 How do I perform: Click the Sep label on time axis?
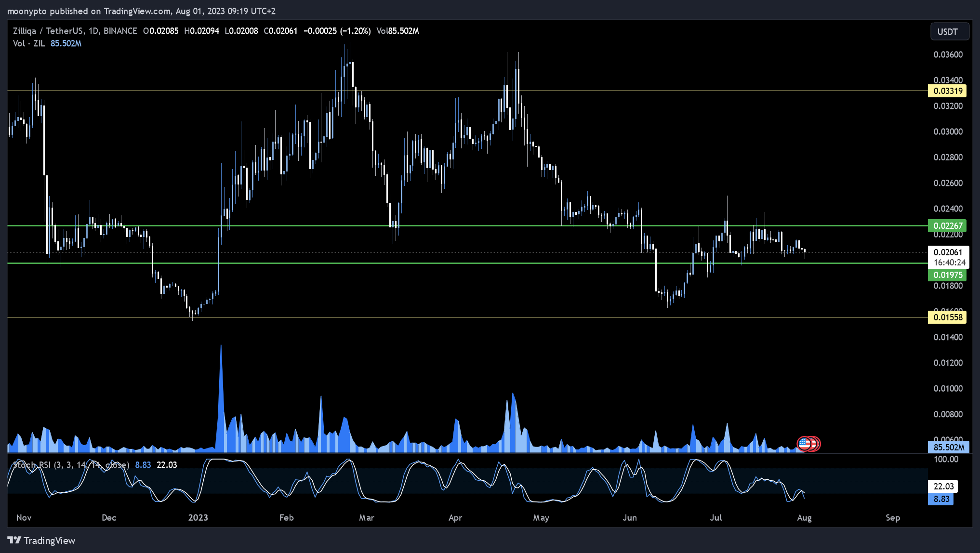(x=893, y=518)
